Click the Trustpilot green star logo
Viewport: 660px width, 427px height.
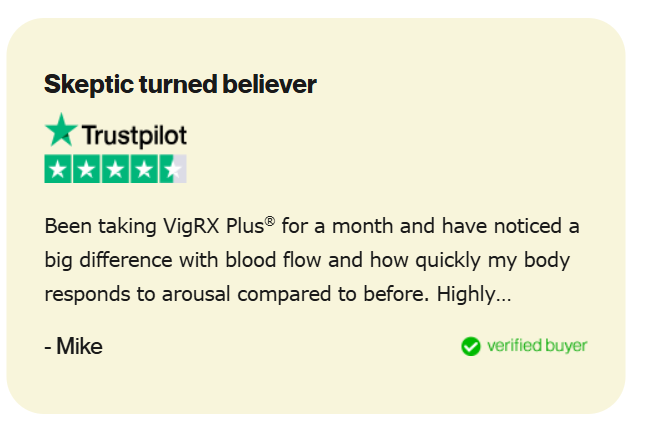pos(61,131)
